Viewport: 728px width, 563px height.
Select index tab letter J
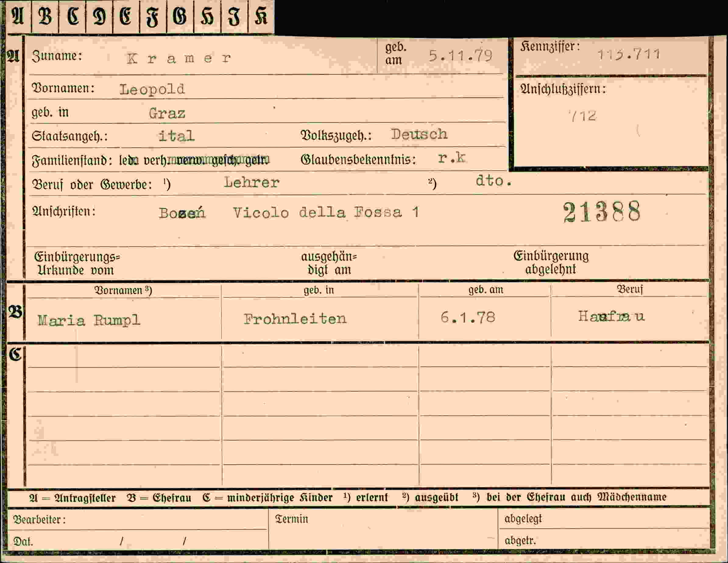coord(234,17)
